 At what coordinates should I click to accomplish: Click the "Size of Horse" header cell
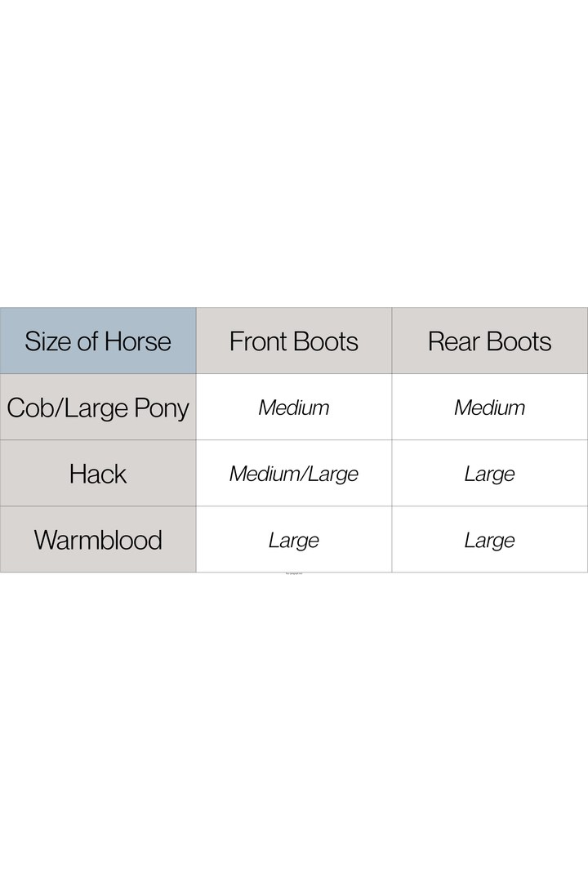[x=98, y=341]
